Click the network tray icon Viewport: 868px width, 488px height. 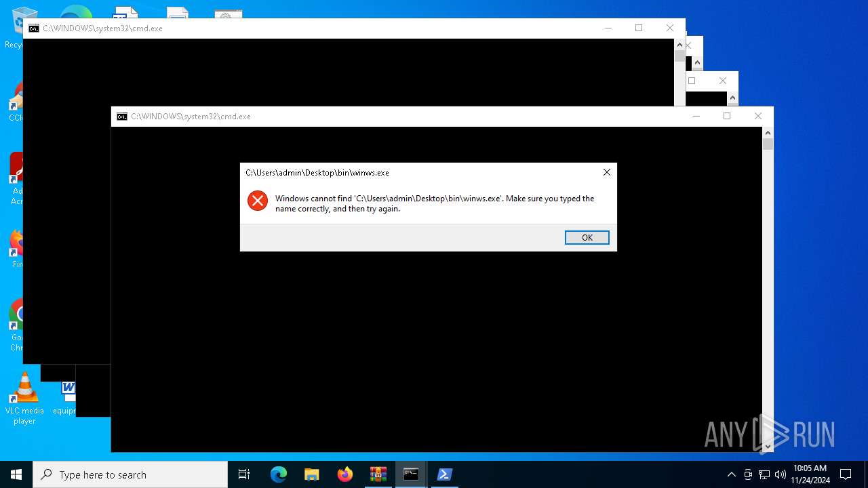(x=764, y=474)
